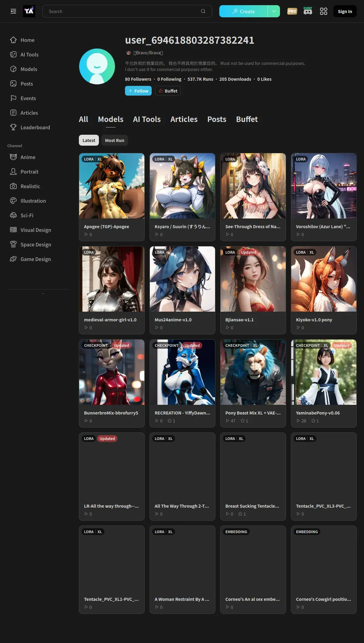This screenshot has width=364, height=643.
Task: Click the 205 Downloads stat
Action: [x=235, y=79]
